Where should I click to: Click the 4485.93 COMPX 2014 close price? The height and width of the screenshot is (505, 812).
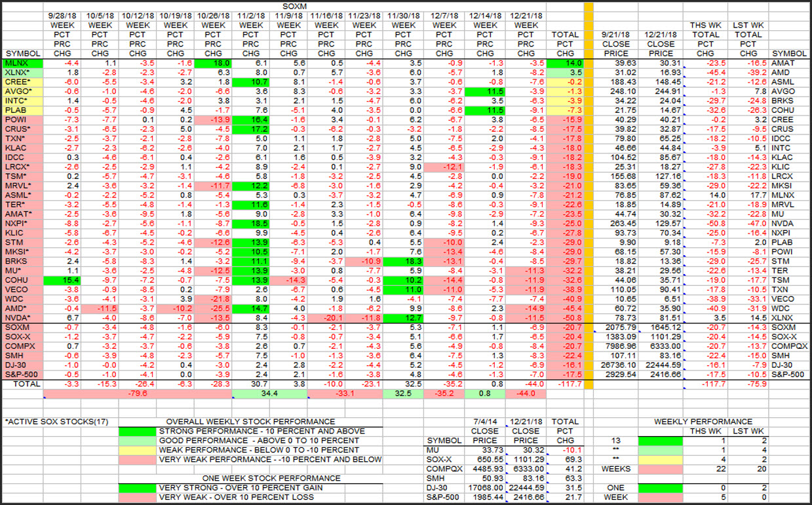tap(485, 469)
